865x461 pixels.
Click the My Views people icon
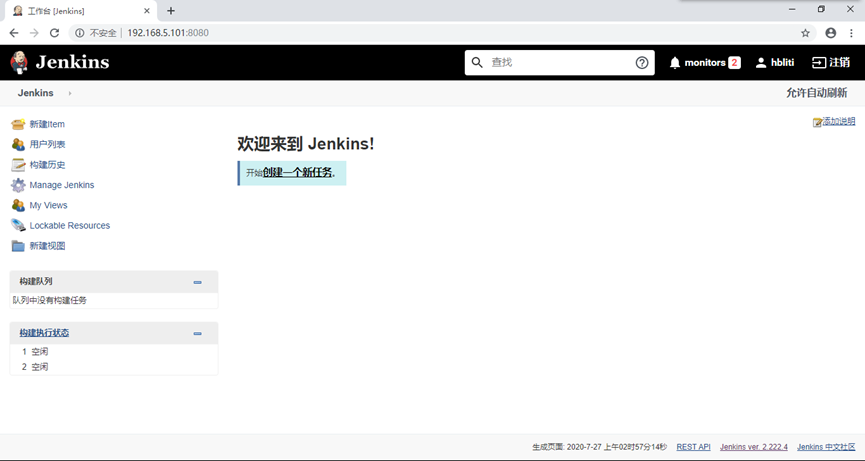[18, 205]
